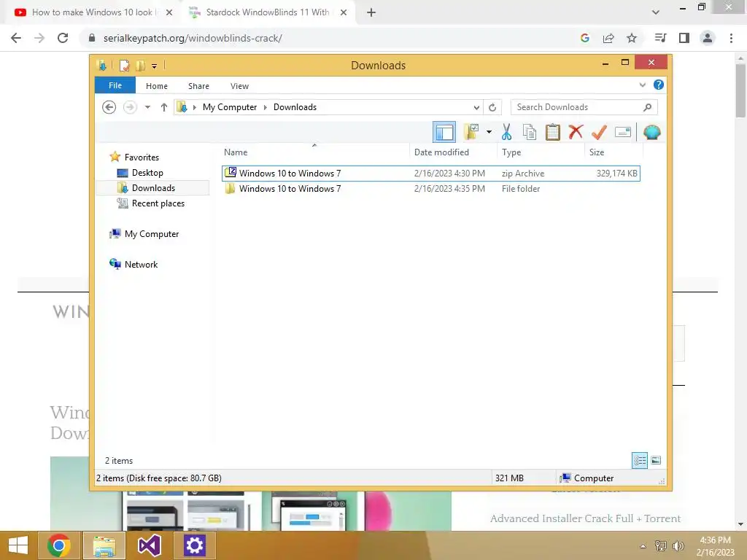The image size is (747, 560).
Task: Open the Chrome three-dot menu
Action: [731, 38]
